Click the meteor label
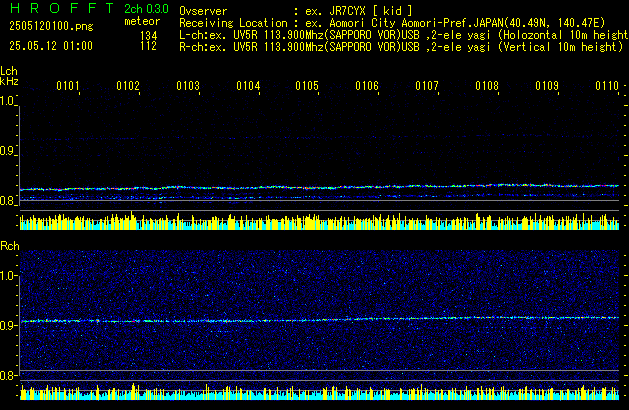 142,21
